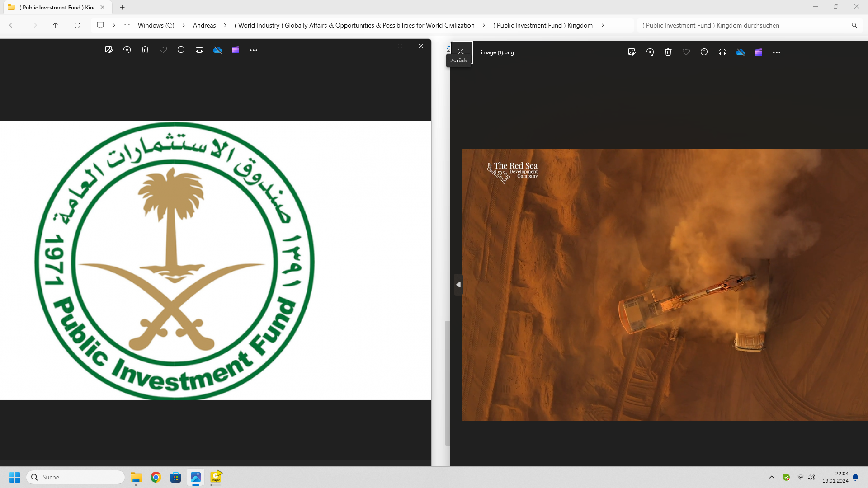The width and height of the screenshot is (868, 488).
Task: Open Clipchamp icon in left Photos window
Action: pyautogui.click(x=236, y=50)
